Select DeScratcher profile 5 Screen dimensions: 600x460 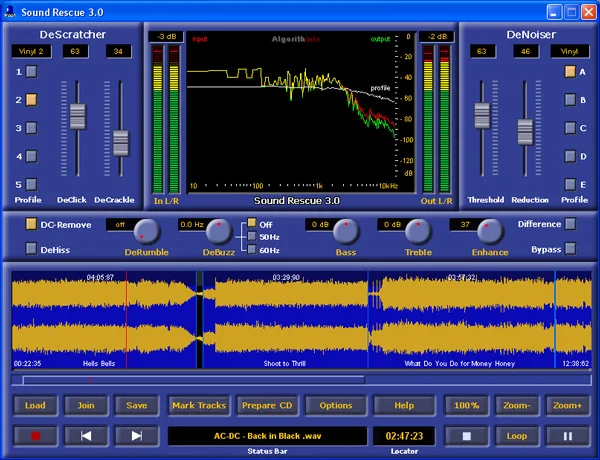point(31,184)
